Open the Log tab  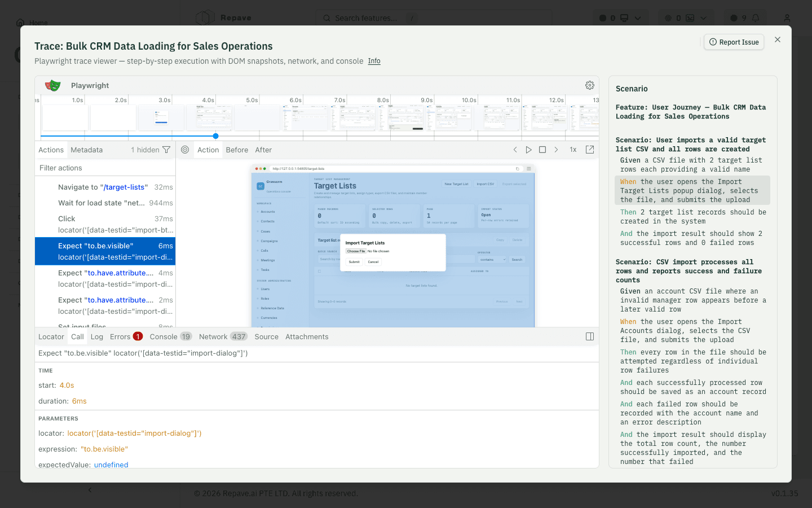point(97,337)
